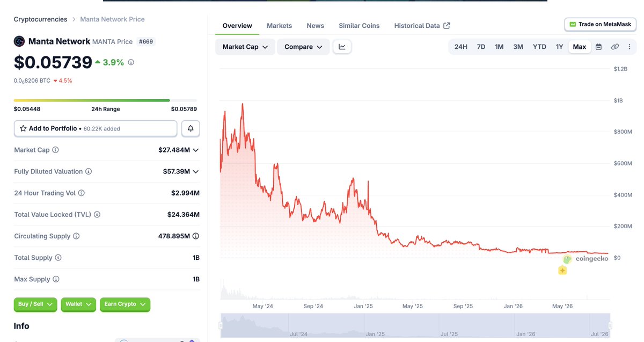Image resolution: width=644 pixels, height=342 pixels.
Task: Click the info icon beside 478.895M value
Action: (196, 236)
